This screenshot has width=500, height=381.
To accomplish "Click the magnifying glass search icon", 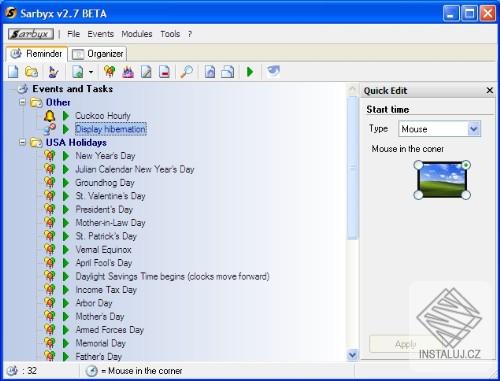I will pyautogui.click(x=186, y=72).
